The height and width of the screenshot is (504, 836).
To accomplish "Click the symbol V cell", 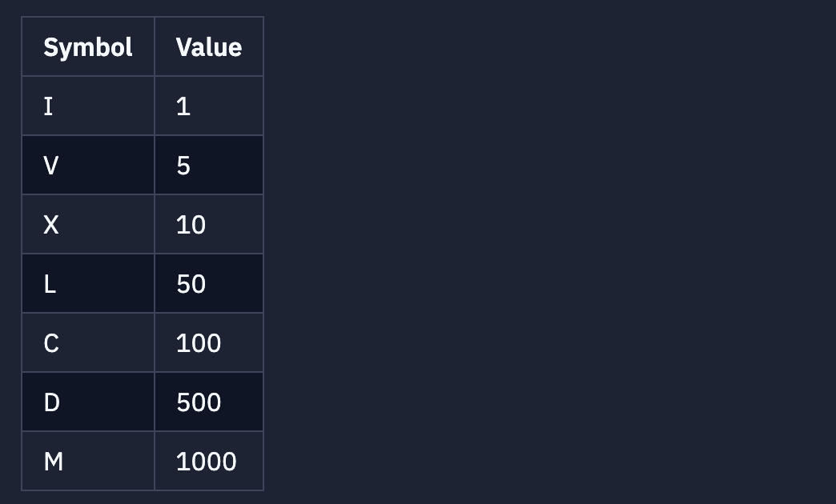I will (x=88, y=165).
